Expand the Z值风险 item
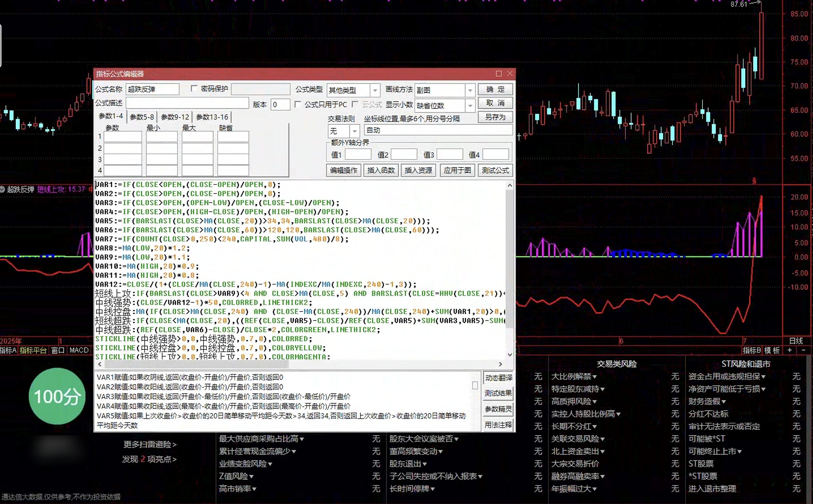813x504 pixels. (x=236, y=476)
